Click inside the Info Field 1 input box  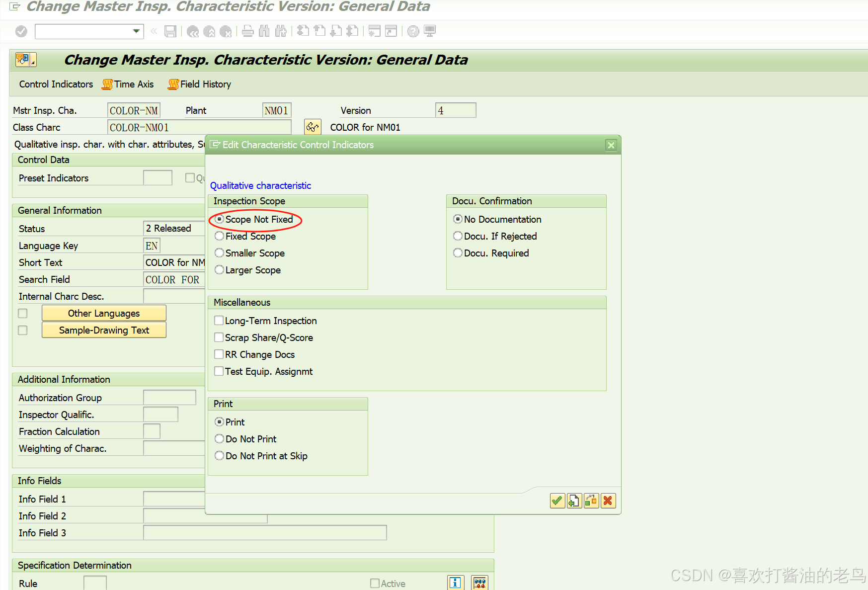(174, 499)
